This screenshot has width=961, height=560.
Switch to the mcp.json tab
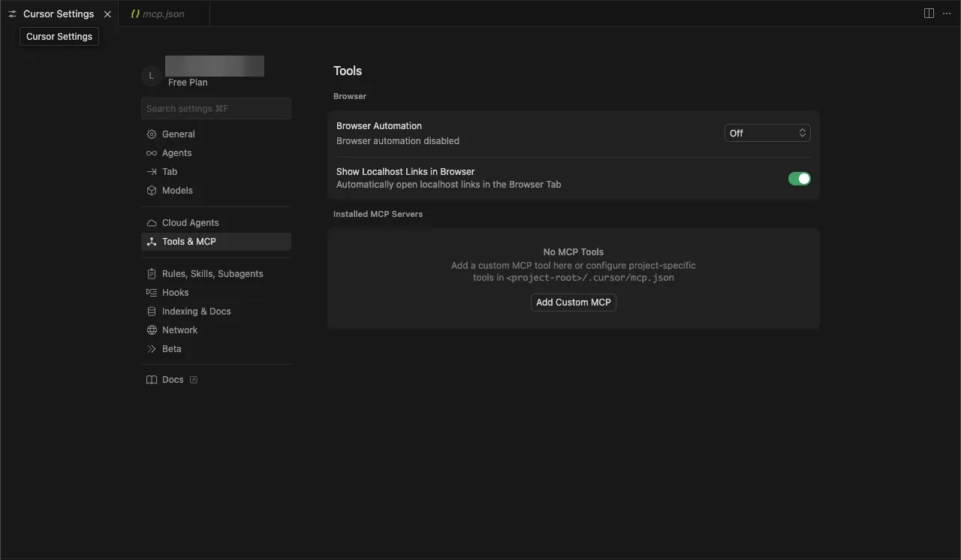point(164,13)
